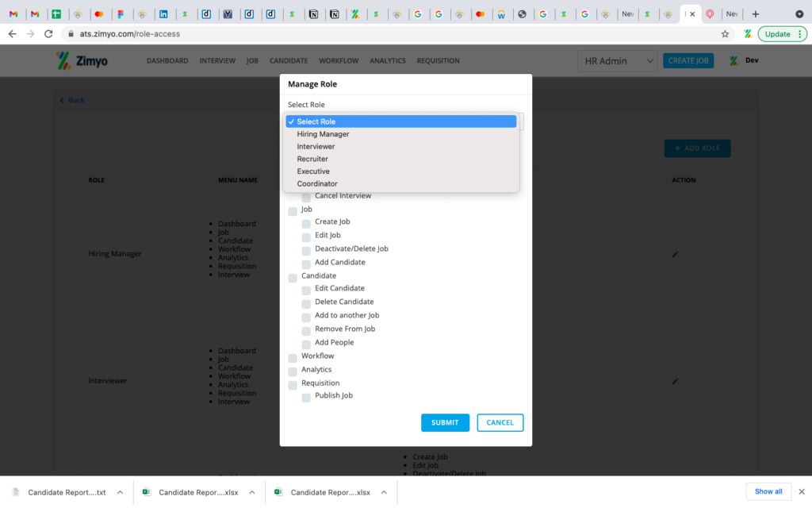Click the browser forward arrow
Viewport: 812px width, 508px height.
(x=31, y=33)
